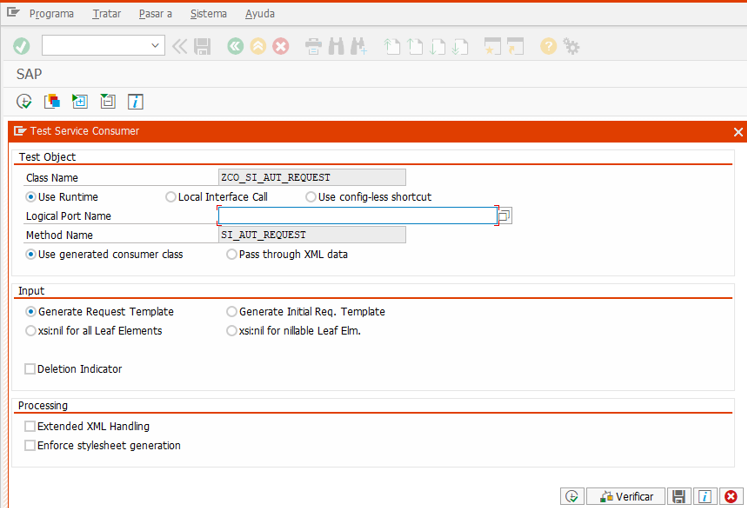Click the colored overlapping squares variant icon
747x508 pixels.
52,102
